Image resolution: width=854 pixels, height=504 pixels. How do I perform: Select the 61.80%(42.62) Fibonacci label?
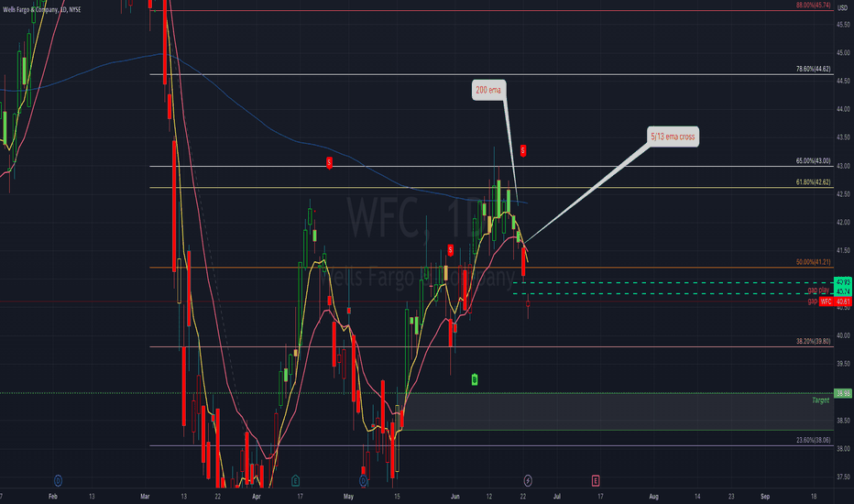(813, 182)
